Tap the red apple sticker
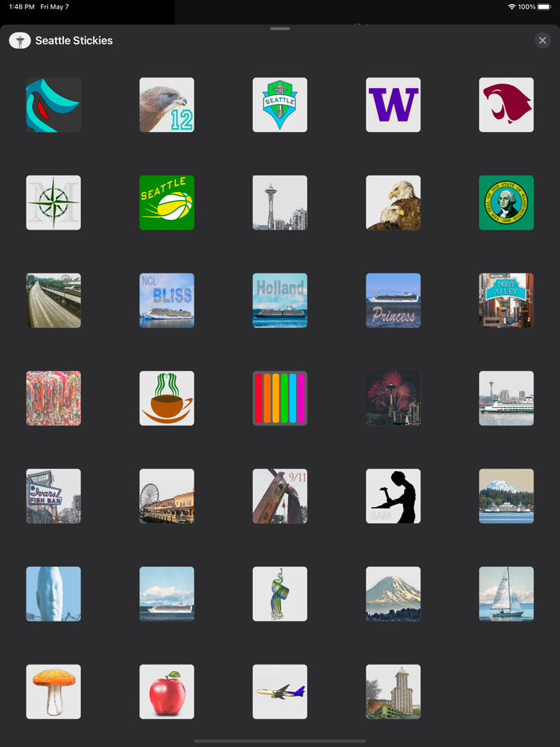Viewport: 560px width, 747px height. point(167,692)
